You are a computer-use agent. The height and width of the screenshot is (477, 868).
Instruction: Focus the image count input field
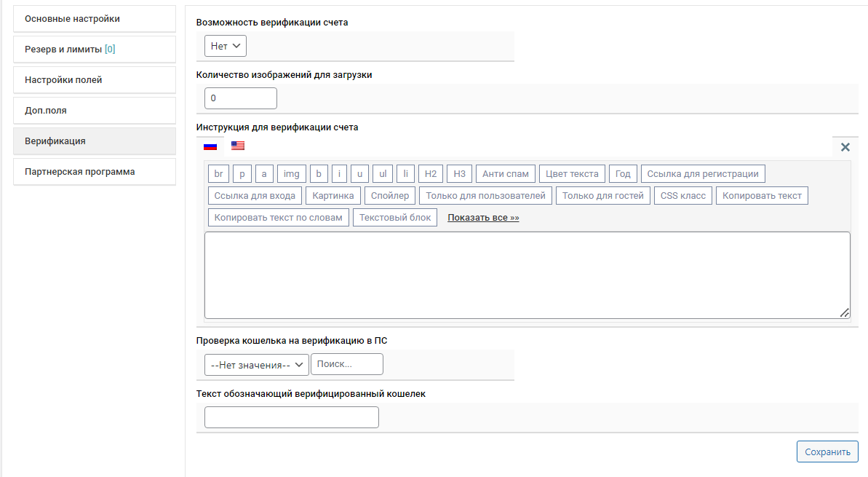240,98
